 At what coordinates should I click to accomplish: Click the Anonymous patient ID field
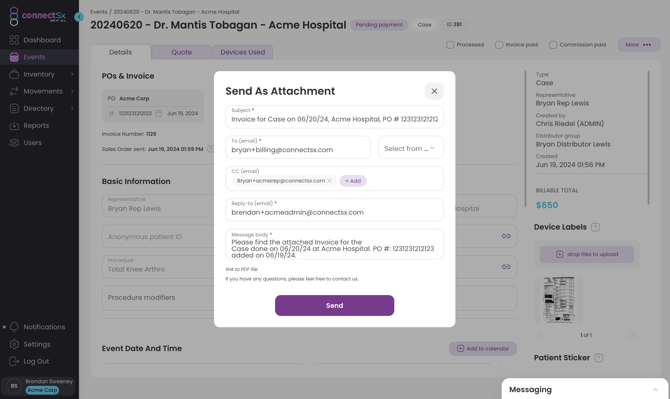pos(158,237)
